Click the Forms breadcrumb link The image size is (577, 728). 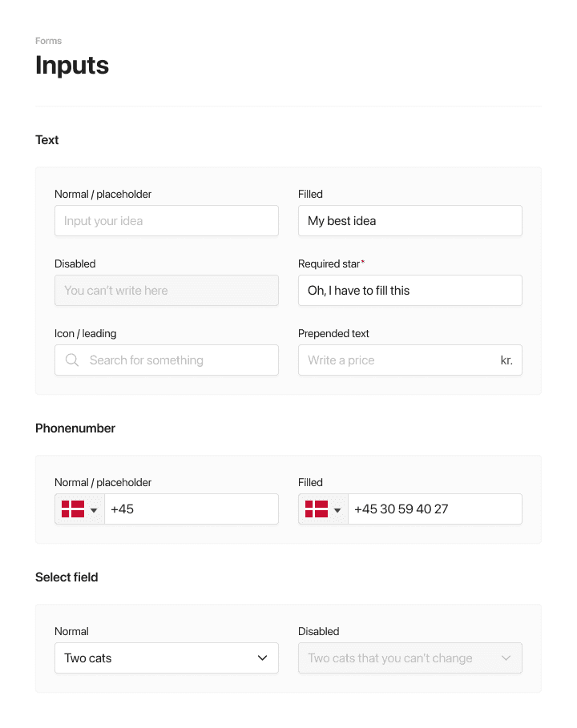48,41
